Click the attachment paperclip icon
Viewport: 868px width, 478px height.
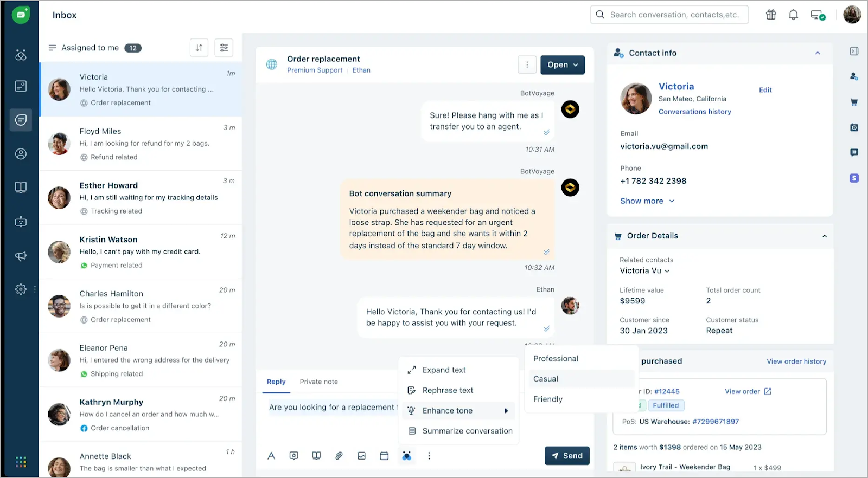pos(339,456)
